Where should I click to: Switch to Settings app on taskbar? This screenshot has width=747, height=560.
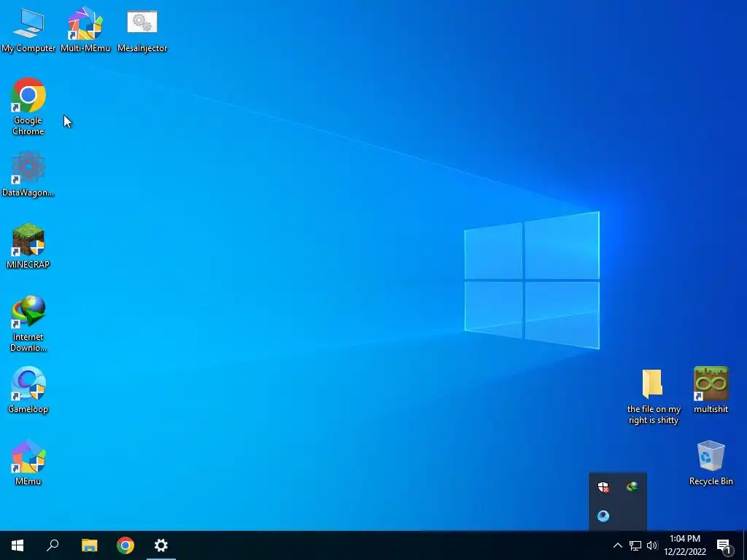[x=161, y=545]
